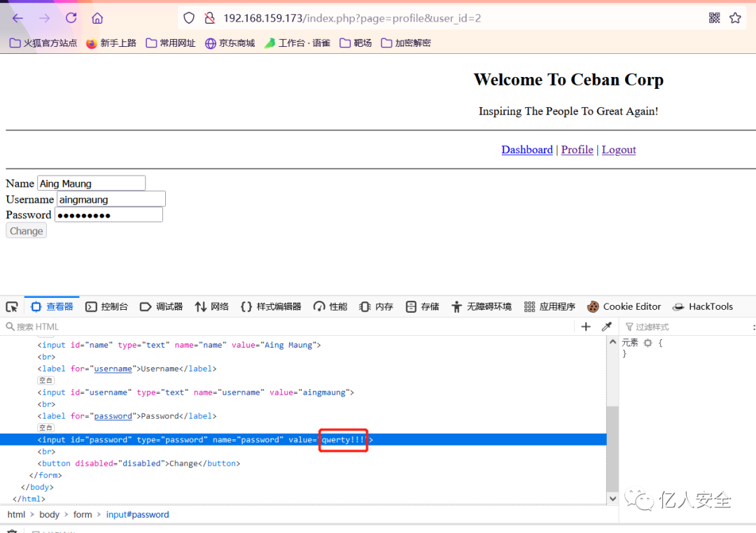Click the markup panel scrollbar thumb
The height and width of the screenshot is (533, 756).
click(x=612, y=449)
